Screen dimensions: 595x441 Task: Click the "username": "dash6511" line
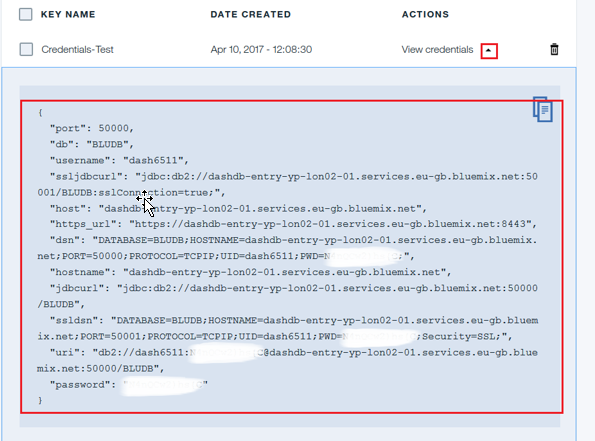tap(119, 161)
